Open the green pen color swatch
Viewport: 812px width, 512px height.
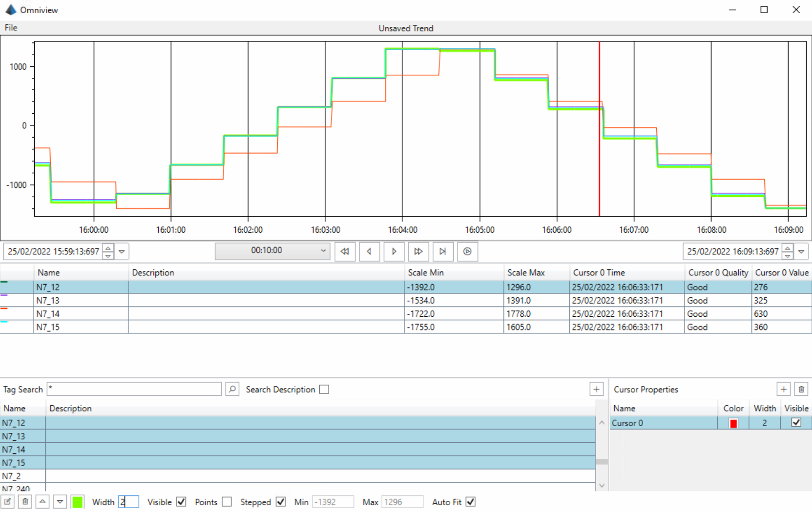click(78, 502)
